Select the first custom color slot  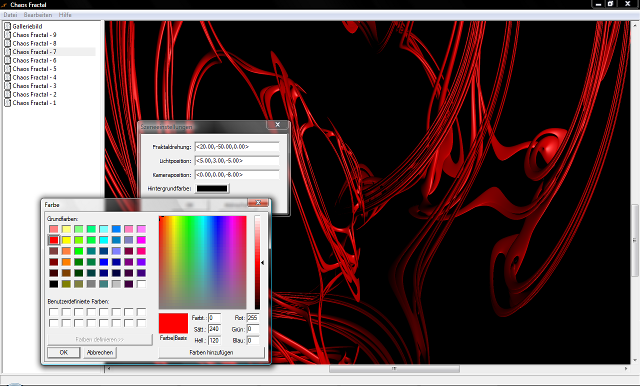(x=53, y=312)
